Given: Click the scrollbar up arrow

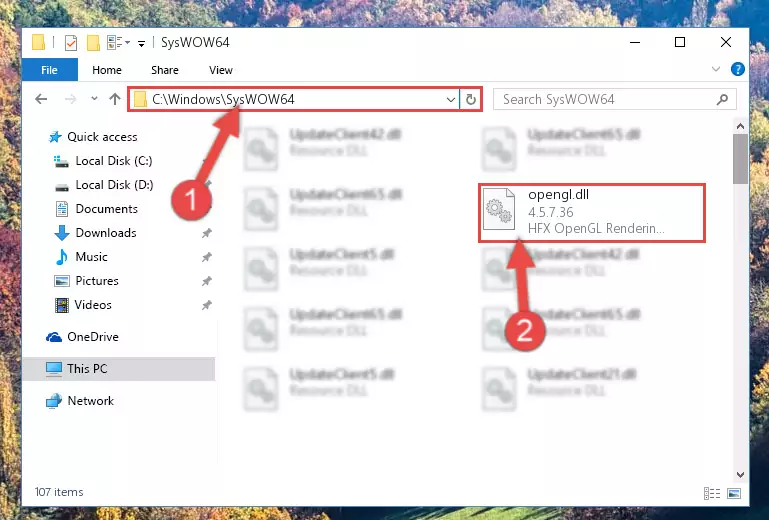Looking at the screenshot, I should [x=741, y=127].
